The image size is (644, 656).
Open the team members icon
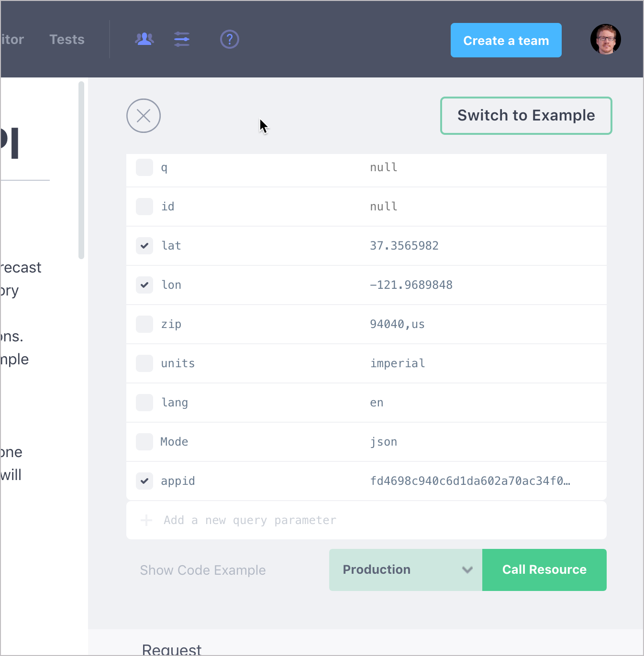tap(144, 39)
